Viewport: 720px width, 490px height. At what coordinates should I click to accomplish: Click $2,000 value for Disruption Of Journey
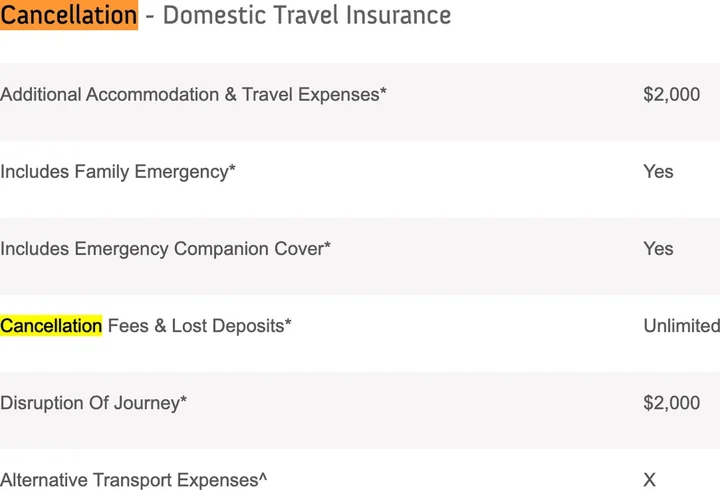[671, 403]
